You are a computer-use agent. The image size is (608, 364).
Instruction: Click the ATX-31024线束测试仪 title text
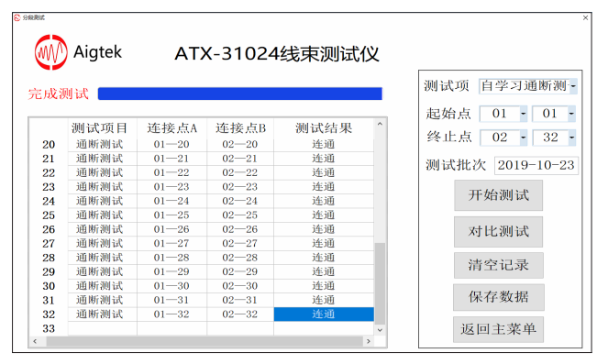(277, 54)
